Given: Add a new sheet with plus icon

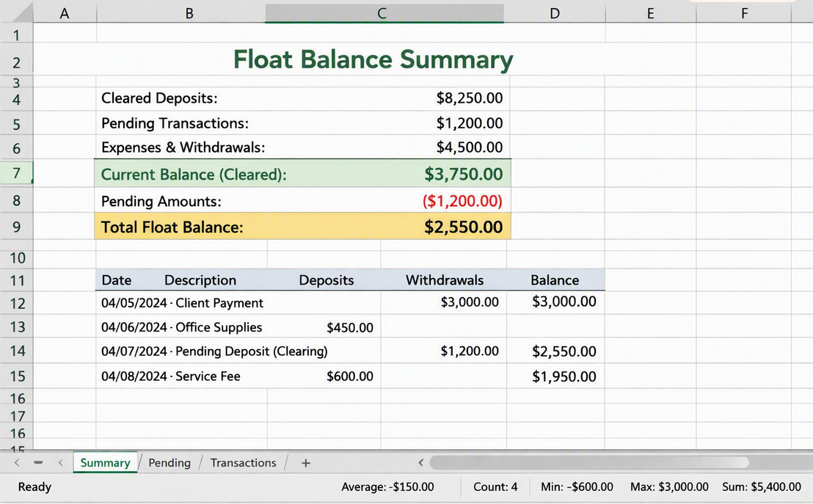Looking at the screenshot, I should tap(306, 463).
